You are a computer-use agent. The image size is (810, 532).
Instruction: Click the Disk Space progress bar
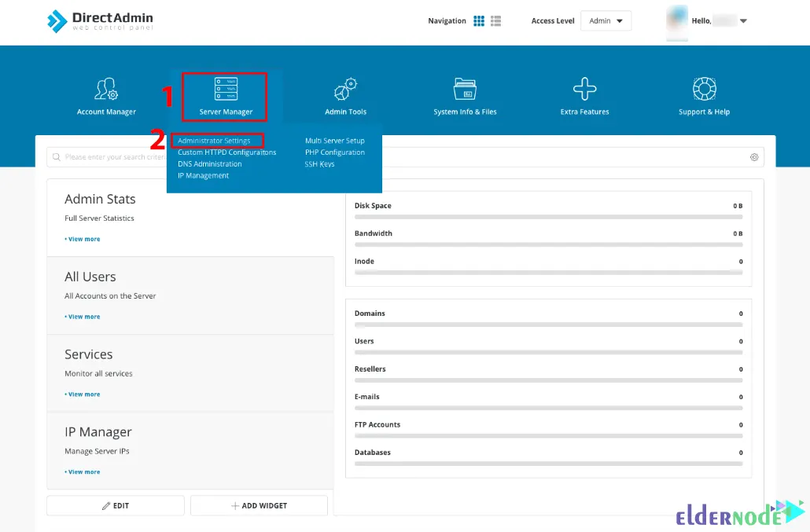click(x=548, y=217)
